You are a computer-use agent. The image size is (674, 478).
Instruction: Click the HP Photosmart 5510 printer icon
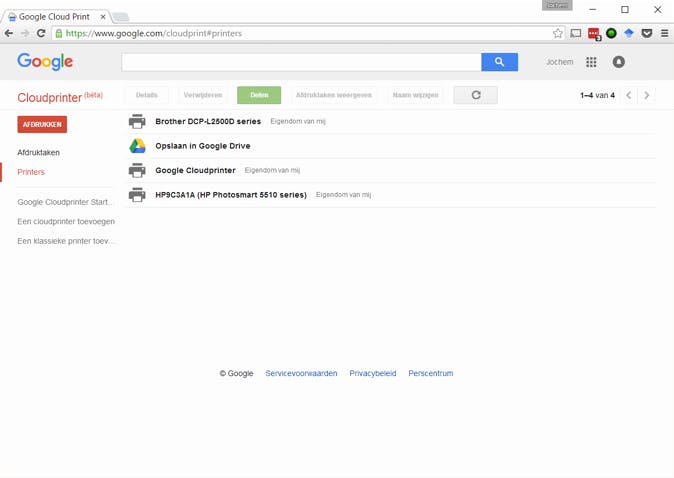point(137,195)
